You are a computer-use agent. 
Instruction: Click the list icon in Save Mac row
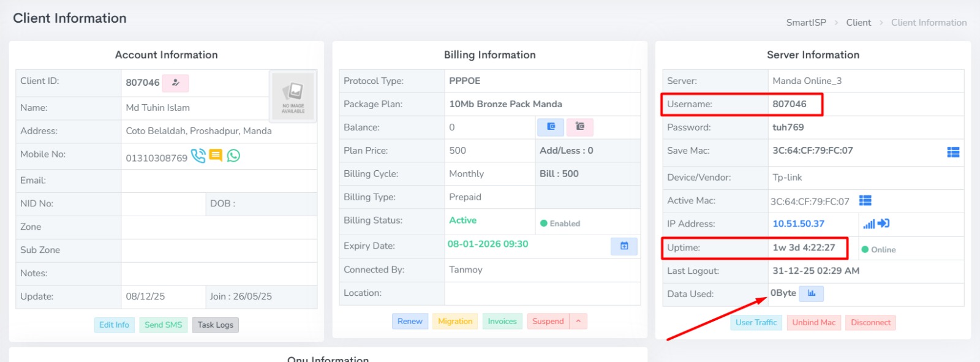point(953,152)
